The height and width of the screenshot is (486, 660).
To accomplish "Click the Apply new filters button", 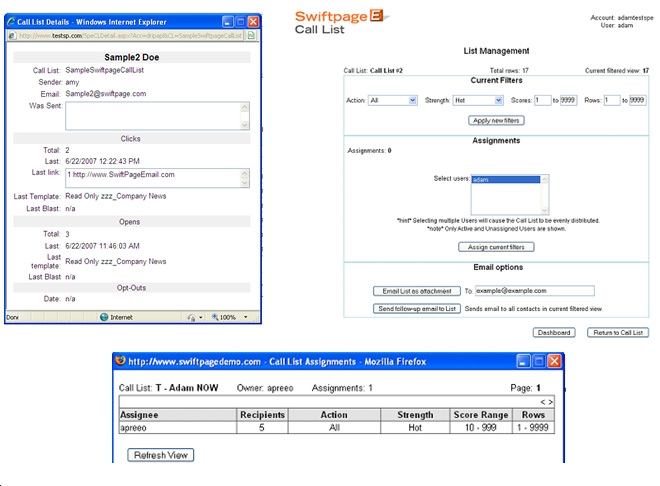I will (x=496, y=120).
